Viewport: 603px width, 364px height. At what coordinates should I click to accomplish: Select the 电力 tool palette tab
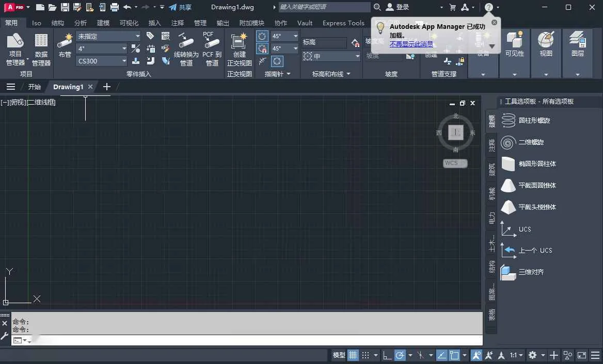[491, 218]
